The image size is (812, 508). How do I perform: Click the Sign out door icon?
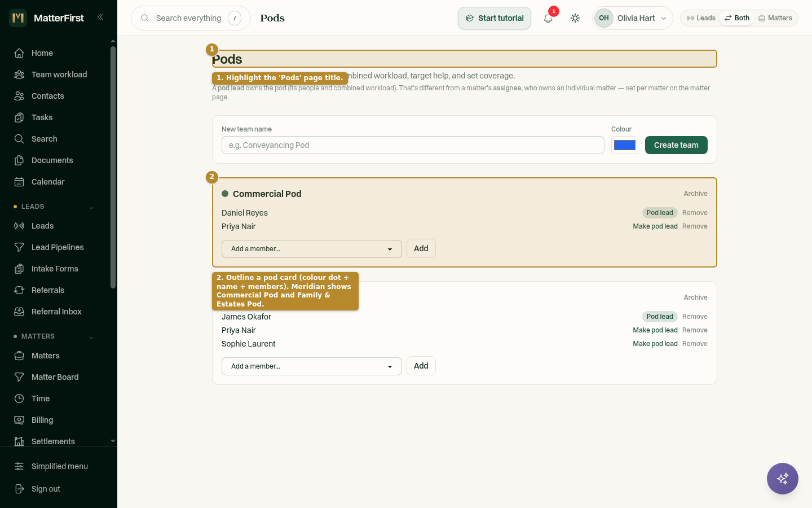[19, 489]
